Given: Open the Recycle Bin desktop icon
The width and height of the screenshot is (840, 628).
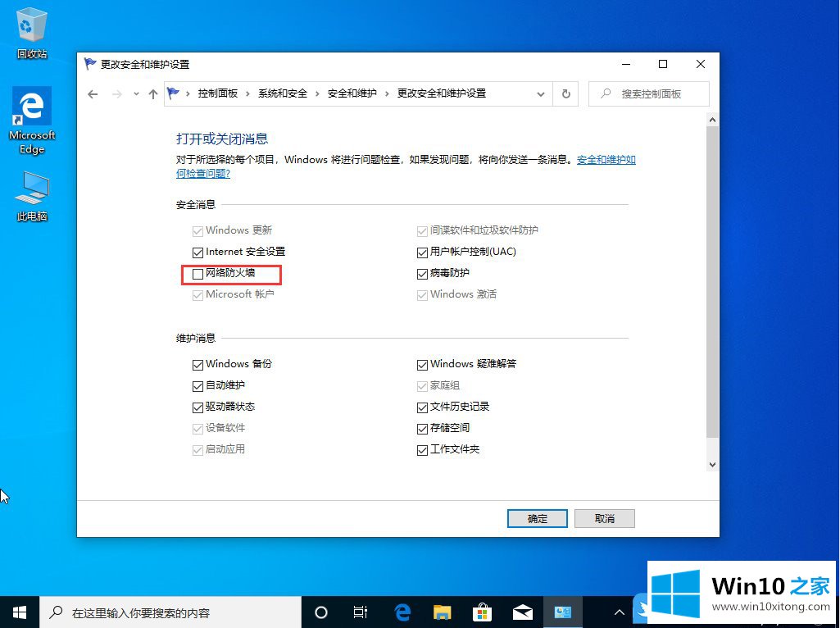Looking at the screenshot, I should (32, 34).
